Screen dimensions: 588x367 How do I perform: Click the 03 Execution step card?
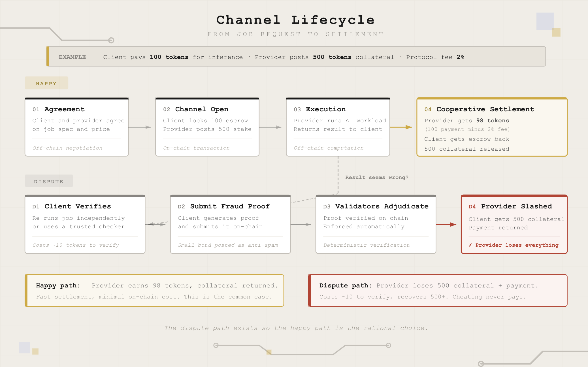pyautogui.click(x=338, y=127)
